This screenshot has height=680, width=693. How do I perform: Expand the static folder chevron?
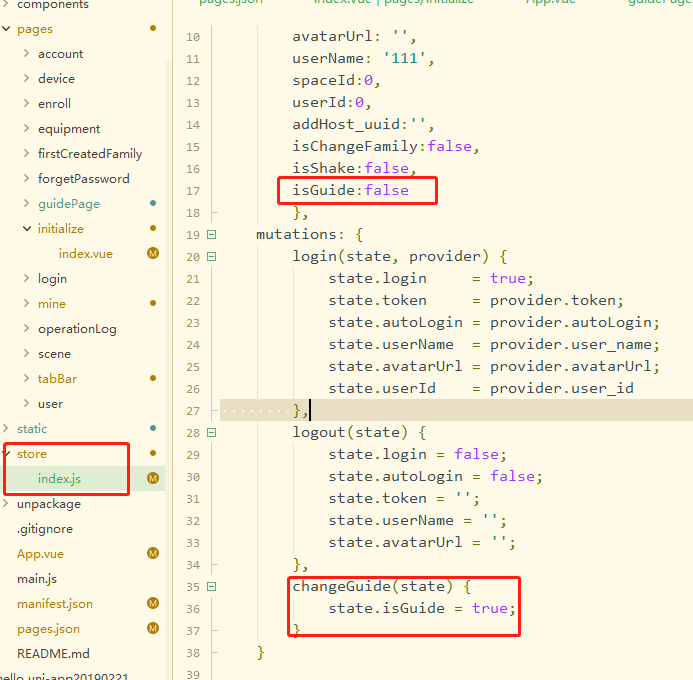[x=6, y=428]
